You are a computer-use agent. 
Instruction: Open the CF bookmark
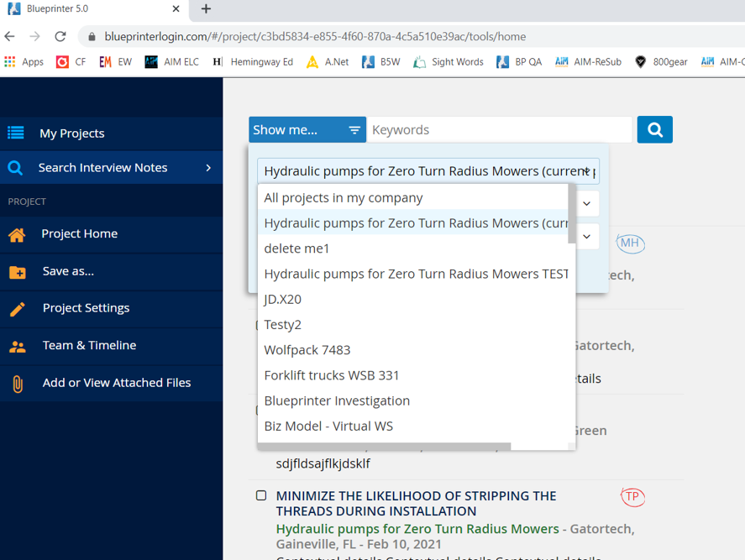71,62
